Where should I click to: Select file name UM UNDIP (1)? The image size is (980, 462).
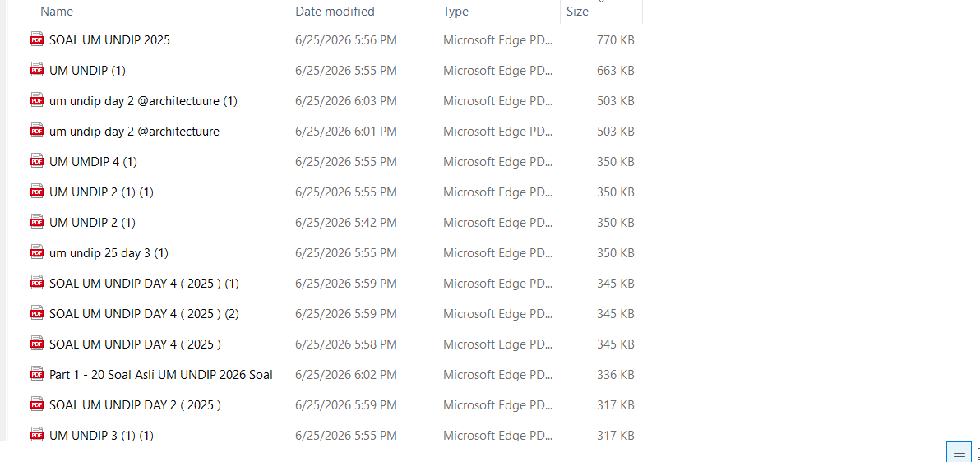pyautogui.click(x=87, y=71)
